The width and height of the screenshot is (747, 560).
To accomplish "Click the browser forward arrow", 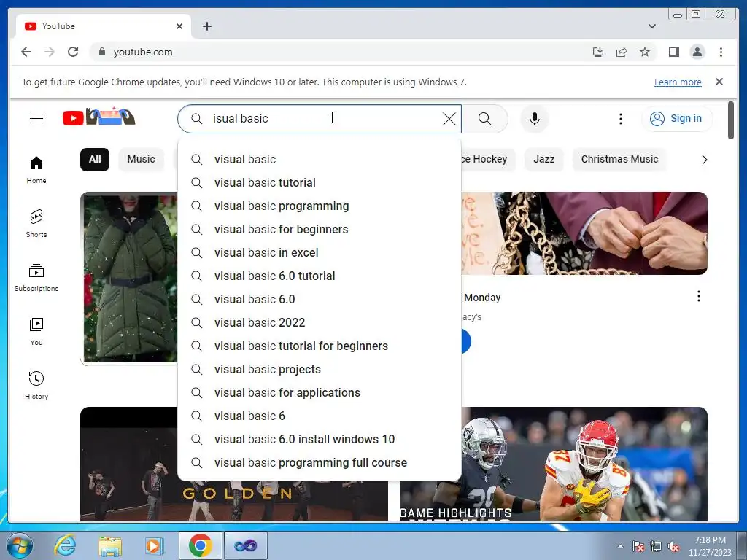I will pyautogui.click(x=50, y=52).
